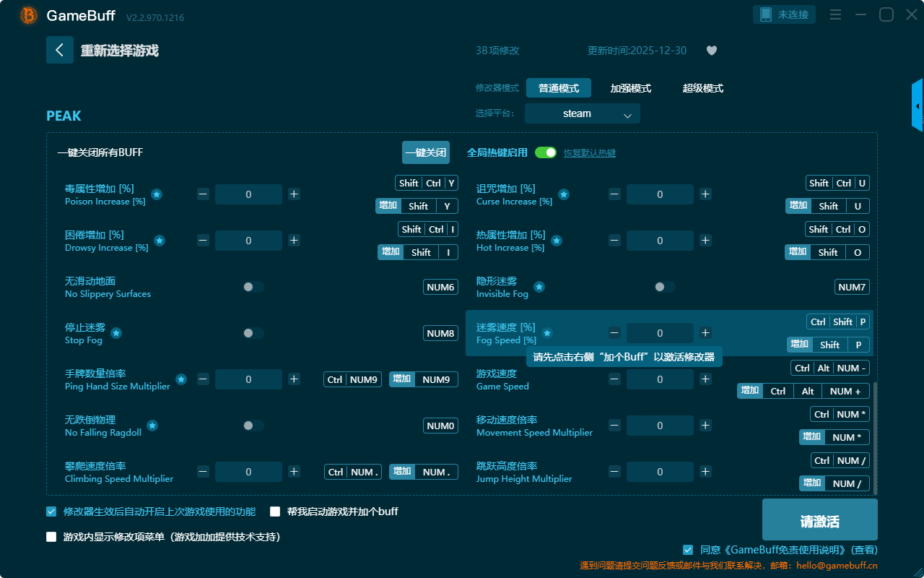The height and width of the screenshot is (578, 924).
Task: Enable the No Slippery Surfaces toggle
Action: (253, 287)
